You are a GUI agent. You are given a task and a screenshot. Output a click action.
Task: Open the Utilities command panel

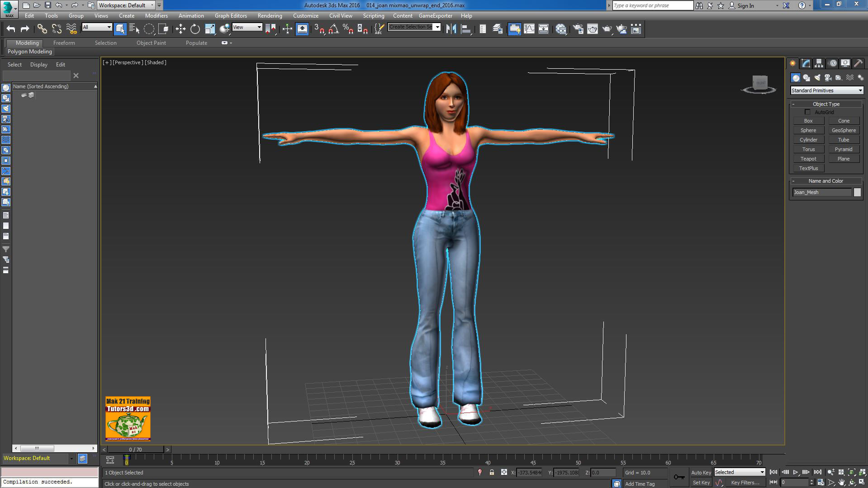click(858, 63)
